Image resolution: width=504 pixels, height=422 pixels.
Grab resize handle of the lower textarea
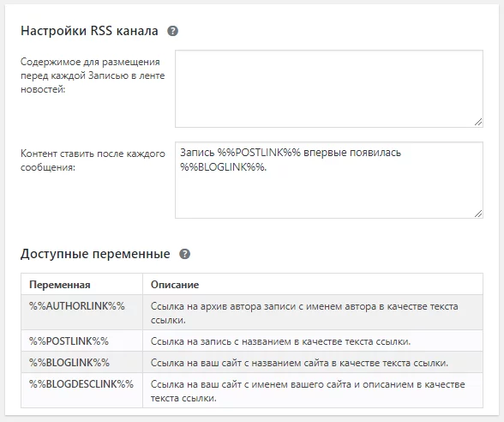point(478,214)
